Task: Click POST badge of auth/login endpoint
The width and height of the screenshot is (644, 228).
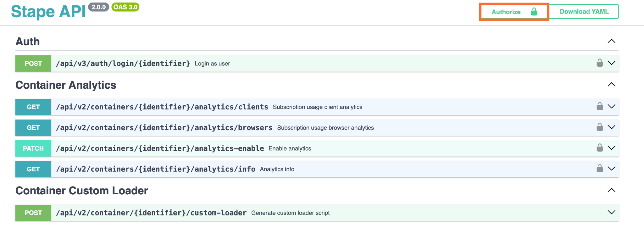Action: tap(33, 64)
